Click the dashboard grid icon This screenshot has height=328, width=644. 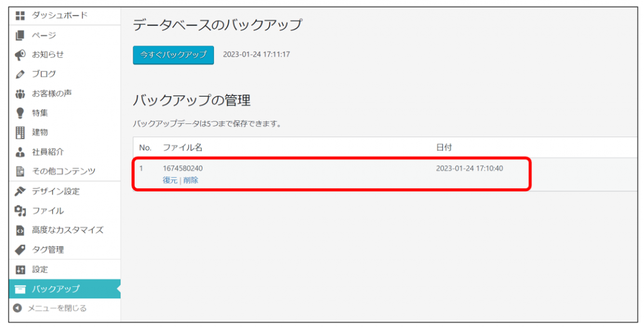click(19, 15)
